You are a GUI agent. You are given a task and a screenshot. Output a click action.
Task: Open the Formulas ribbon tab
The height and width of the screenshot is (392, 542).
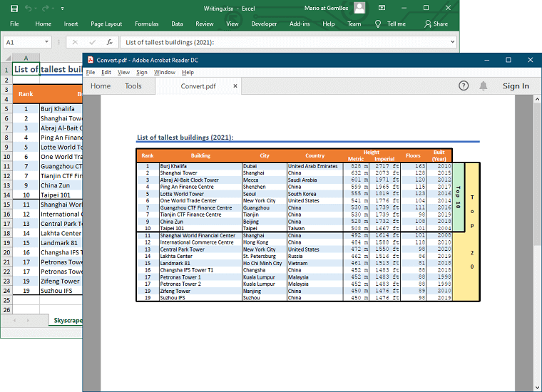(147, 24)
